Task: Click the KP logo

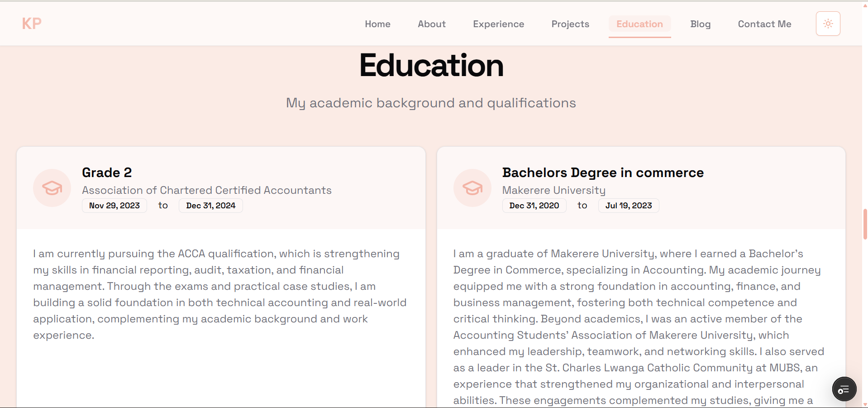Action: pyautogui.click(x=32, y=24)
